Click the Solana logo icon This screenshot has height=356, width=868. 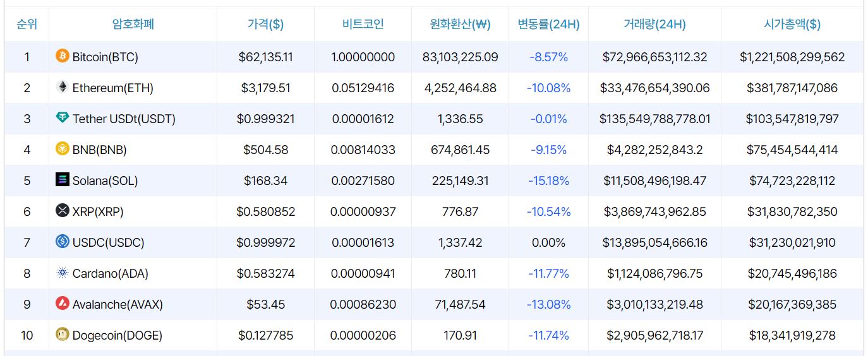[62, 180]
